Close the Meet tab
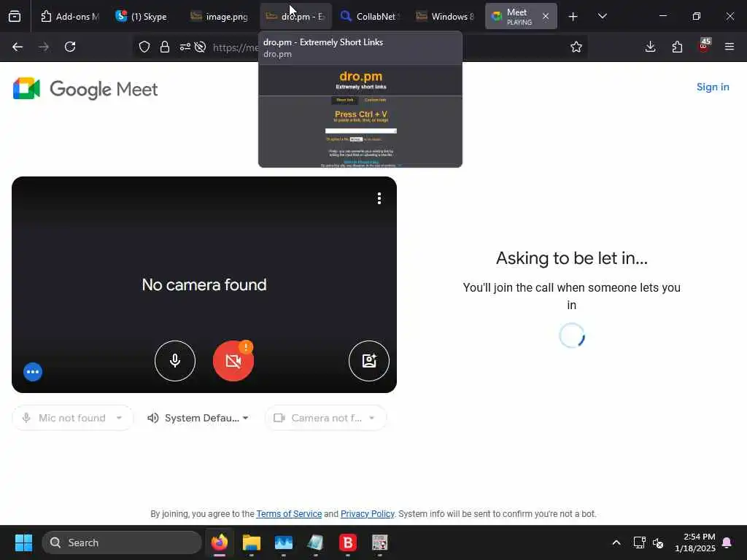 546,17
